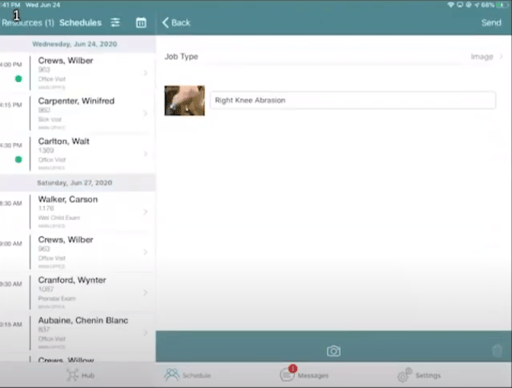Open the Hub tab
Image resolution: width=512 pixels, height=388 pixels.
tap(80, 375)
